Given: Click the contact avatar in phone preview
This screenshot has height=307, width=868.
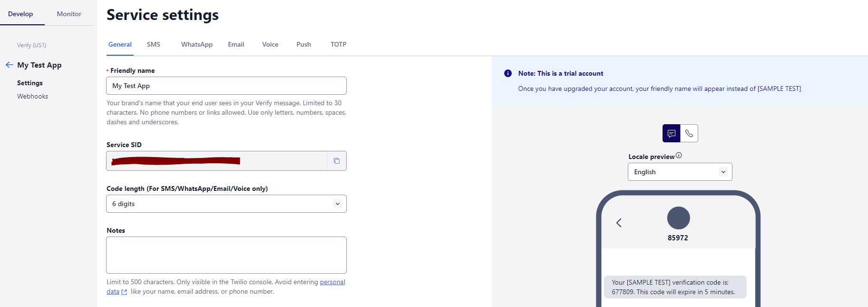Looking at the screenshot, I should pyautogui.click(x=678, y=218).
